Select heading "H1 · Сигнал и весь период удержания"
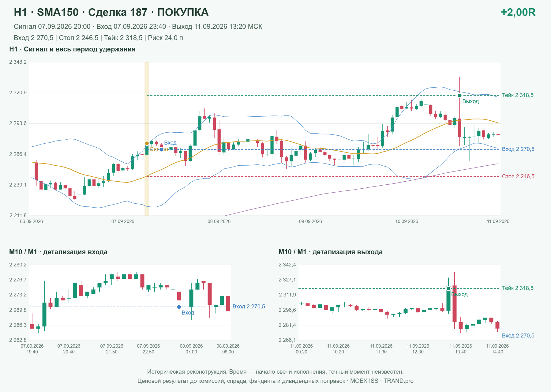Image resolution: width=551 pixels, height=392 pixels. click(x=72, y=49)
